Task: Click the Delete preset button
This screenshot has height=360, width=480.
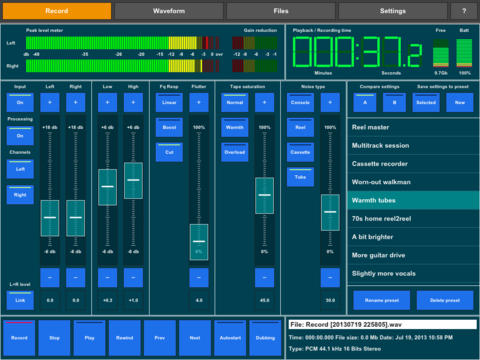Action: click(x=445, y=300)
